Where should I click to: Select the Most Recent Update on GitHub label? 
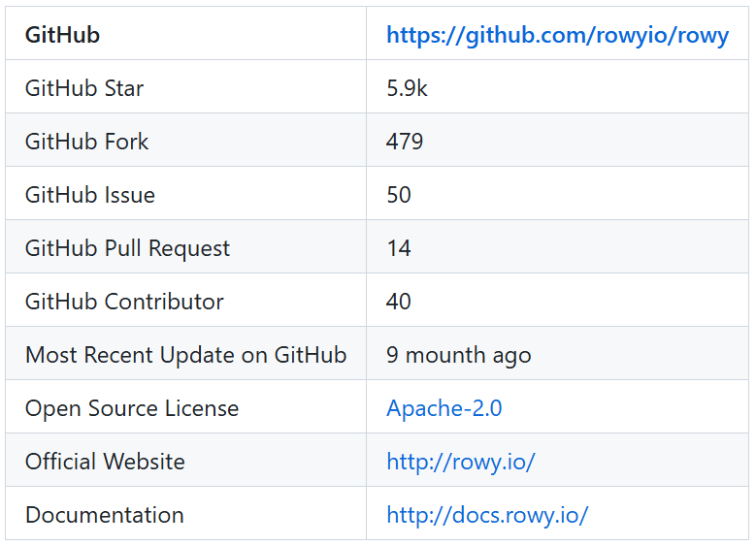pyautogui.click(x=185, y=355)
